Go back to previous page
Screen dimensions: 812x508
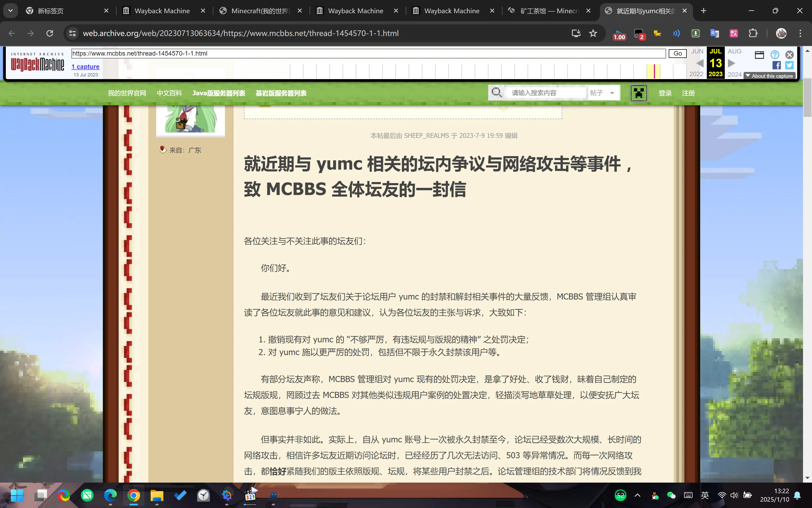coord(12,33)
